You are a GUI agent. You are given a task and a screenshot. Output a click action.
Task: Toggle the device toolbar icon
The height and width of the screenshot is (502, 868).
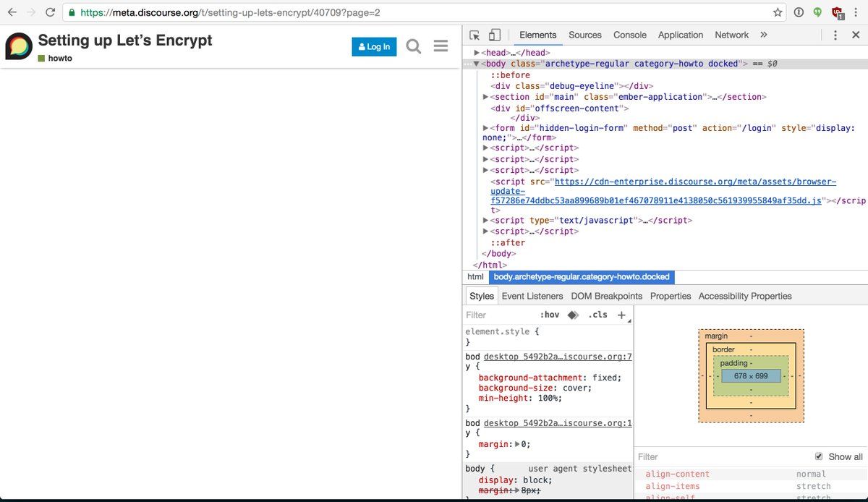(x=495, y=35)
